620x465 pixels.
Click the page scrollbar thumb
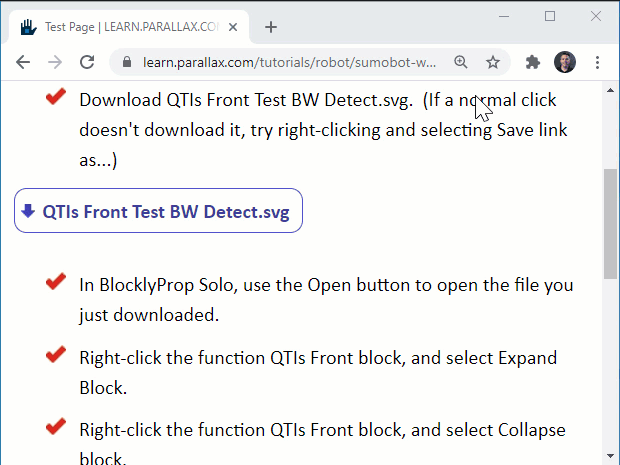click(x=610, y=224)
